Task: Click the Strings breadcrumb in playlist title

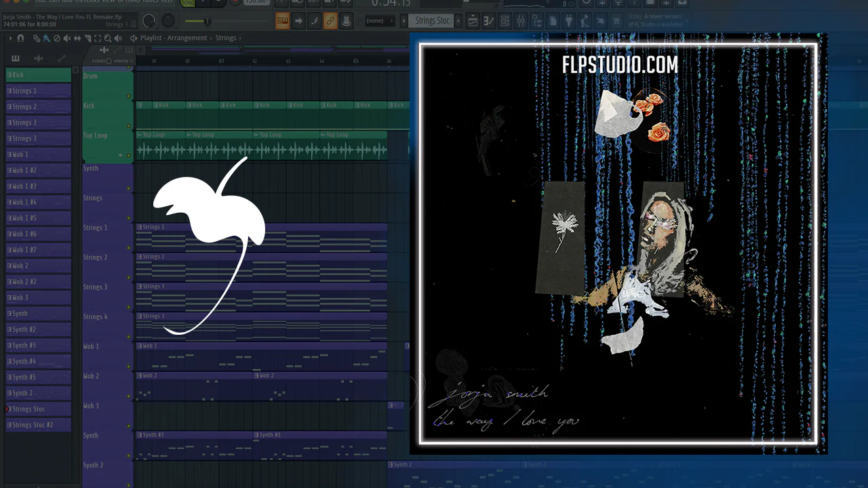Action: tap(226, 38)
